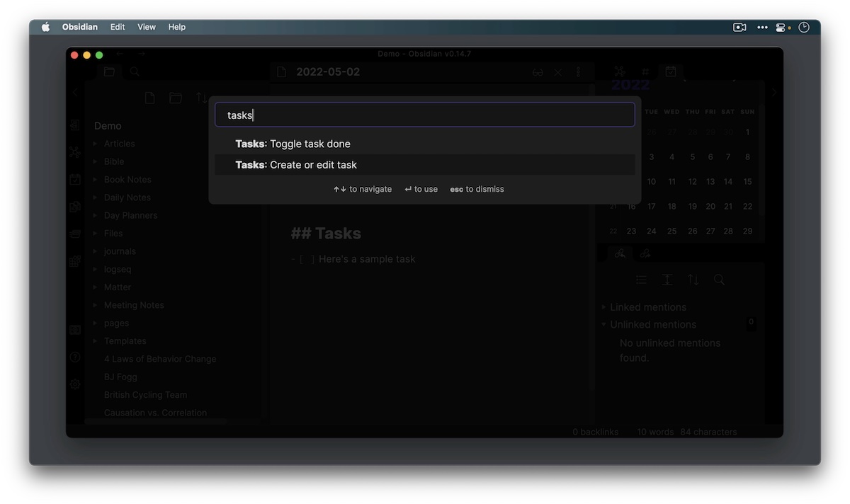This screenshot has height=504, width=850.
Task: Create a new folder with the folder icon
Action: tap(176, 98)
